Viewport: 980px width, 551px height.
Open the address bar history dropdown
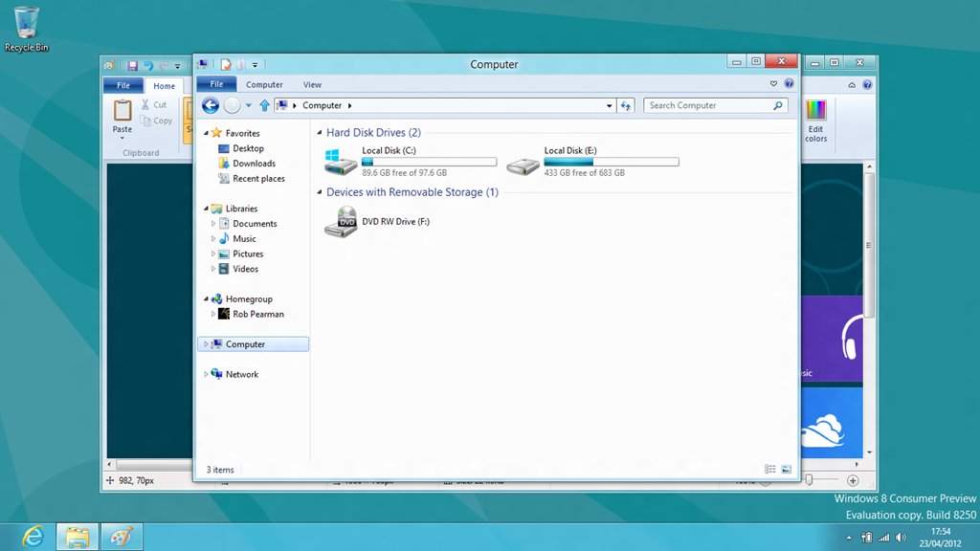click(x=610, y=106)
